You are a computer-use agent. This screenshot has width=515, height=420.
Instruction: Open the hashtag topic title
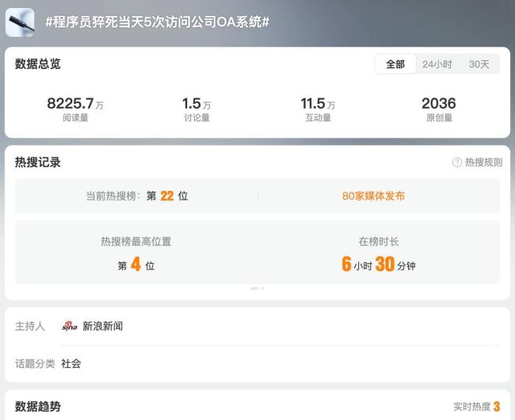pyautogui.click(x=157, y=22)
